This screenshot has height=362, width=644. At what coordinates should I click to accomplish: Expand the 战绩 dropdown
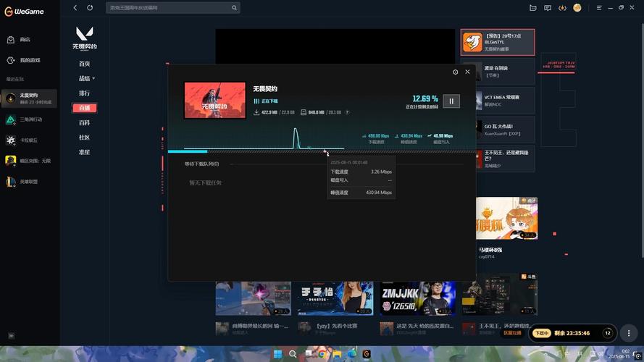pyautogui.click(x=87, y=78)
